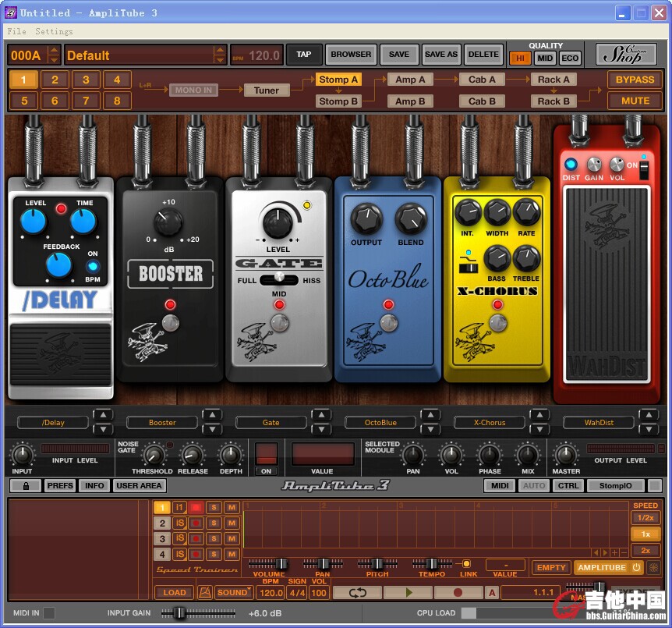Arm record on Speed Trainer track 4
The height and width of the screenshot is (628, 672).
(196, 554)
